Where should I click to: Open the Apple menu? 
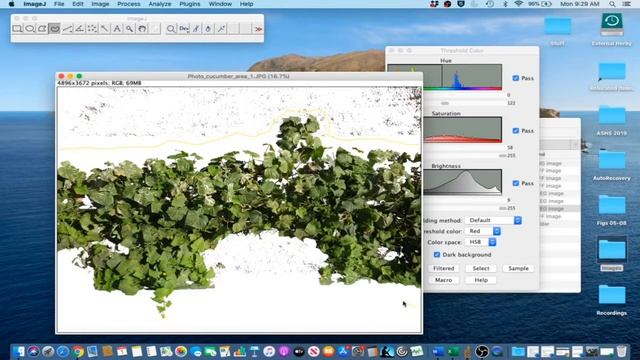tap(11, 4)
